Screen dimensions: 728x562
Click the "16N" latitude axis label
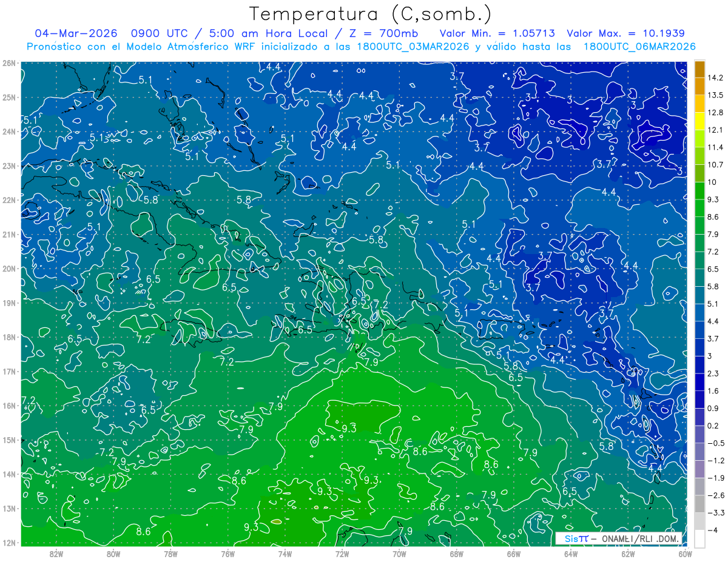tap(9, 406)
